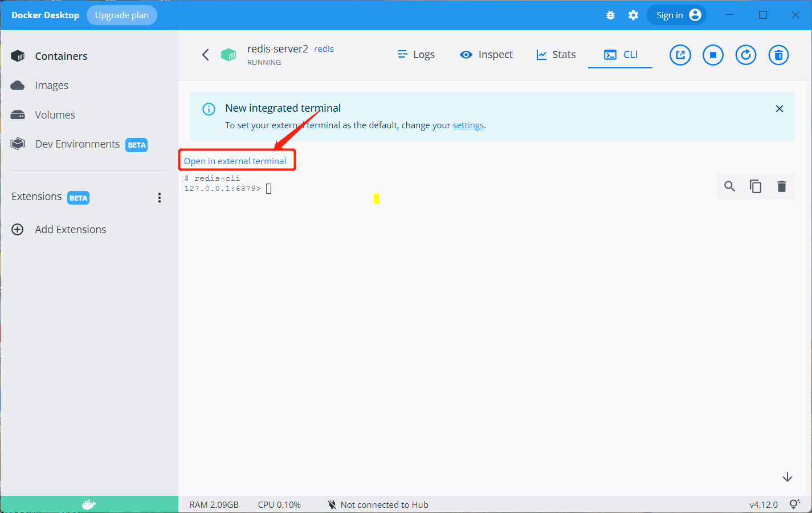Open Dev Environments
This screenshot has height=513, width=812.
click(79, 144)
